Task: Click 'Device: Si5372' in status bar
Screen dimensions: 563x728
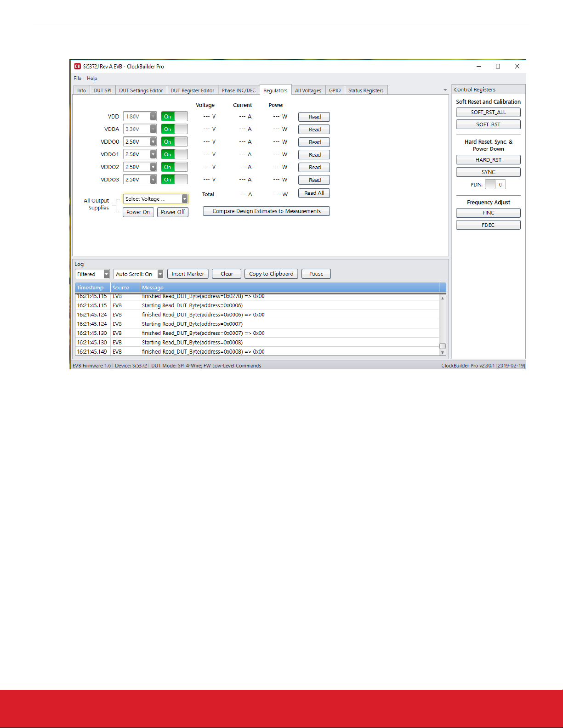Action: [x=131, y=366]
